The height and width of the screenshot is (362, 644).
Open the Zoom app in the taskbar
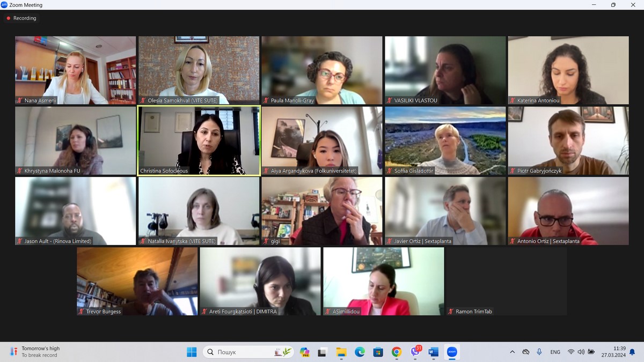[452, 352]
